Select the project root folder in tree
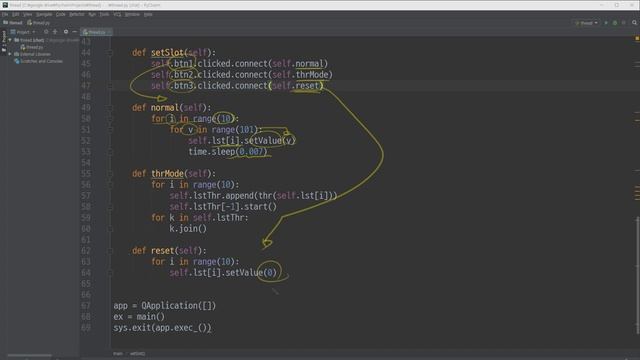The width and height of the screenshot is (640, 360). (x=32, y=40)
